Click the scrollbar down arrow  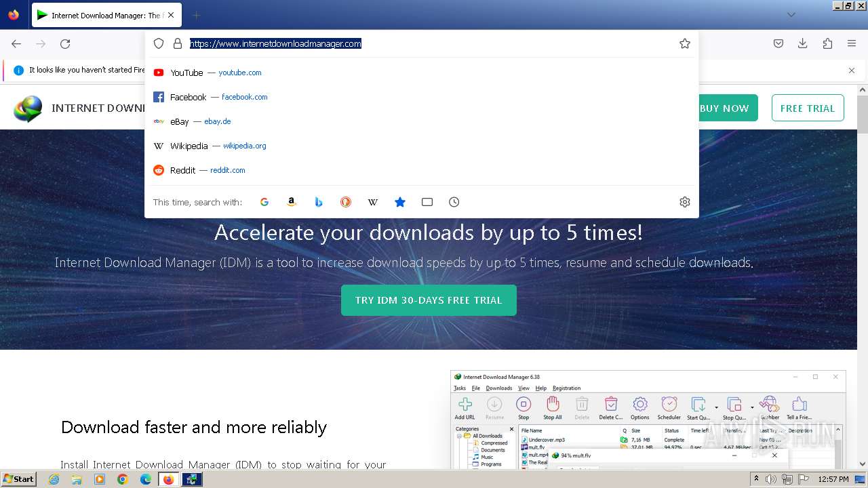click(863, 464)
